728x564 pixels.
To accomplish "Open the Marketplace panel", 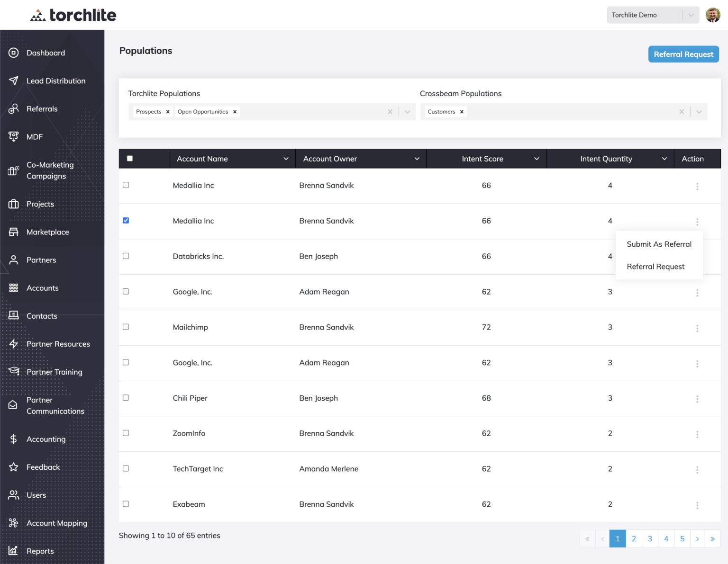I will pyautogui.click(x=47, y=232).
